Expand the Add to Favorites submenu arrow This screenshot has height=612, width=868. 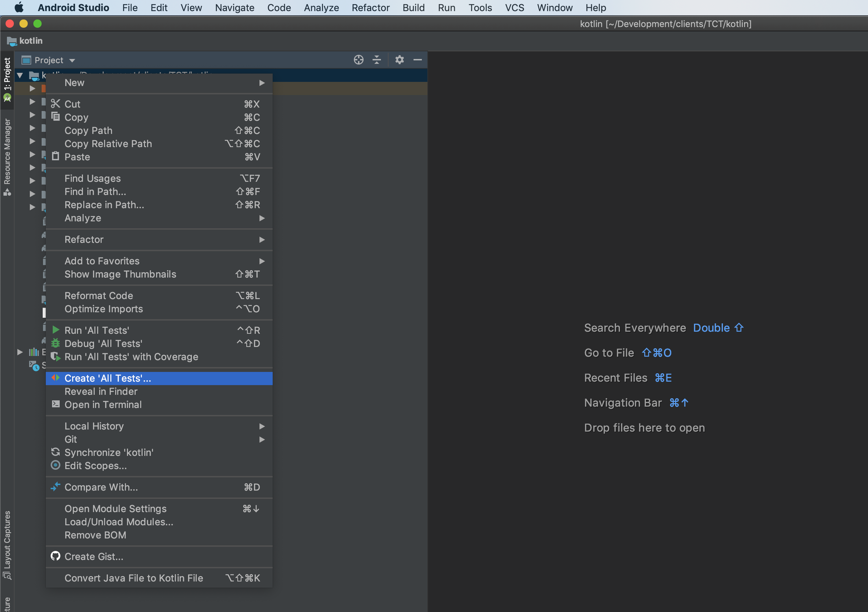point(262,261)
